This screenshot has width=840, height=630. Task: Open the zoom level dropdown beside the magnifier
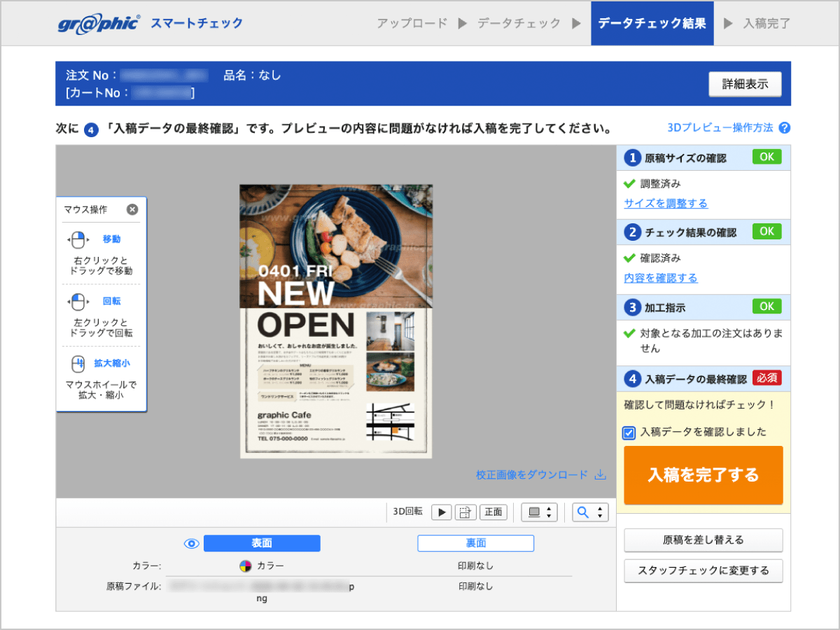point(598,512)
